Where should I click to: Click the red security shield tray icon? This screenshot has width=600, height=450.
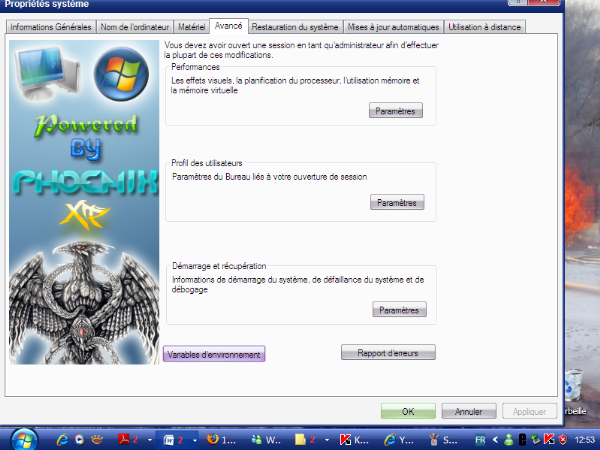pos(563,440)
